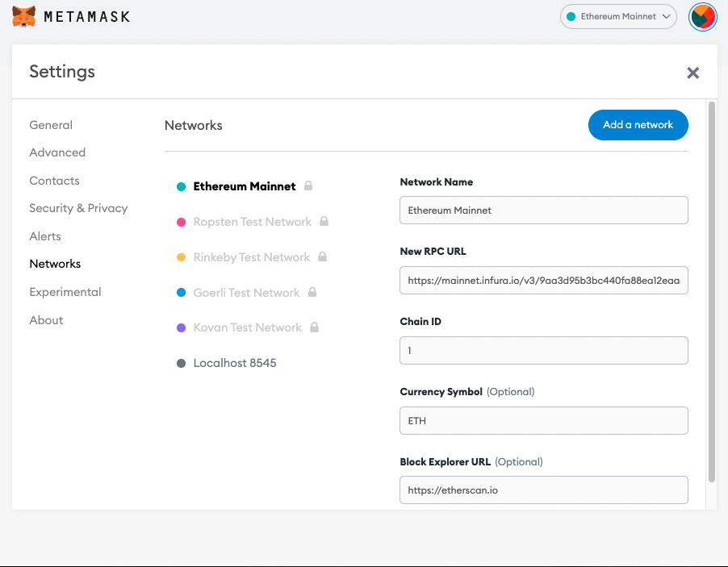Open the Experimental settings section
728x567 pixels.
65,292
